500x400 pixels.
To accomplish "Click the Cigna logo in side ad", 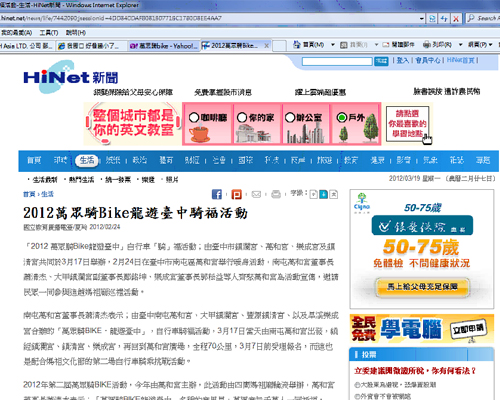I will click(x=362, y=202).
